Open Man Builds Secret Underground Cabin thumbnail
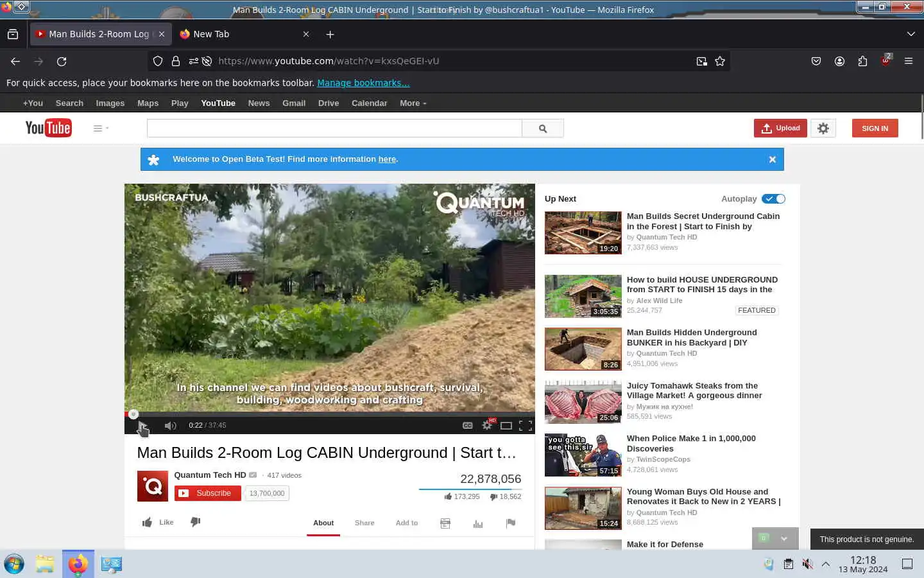 point(583,233)
